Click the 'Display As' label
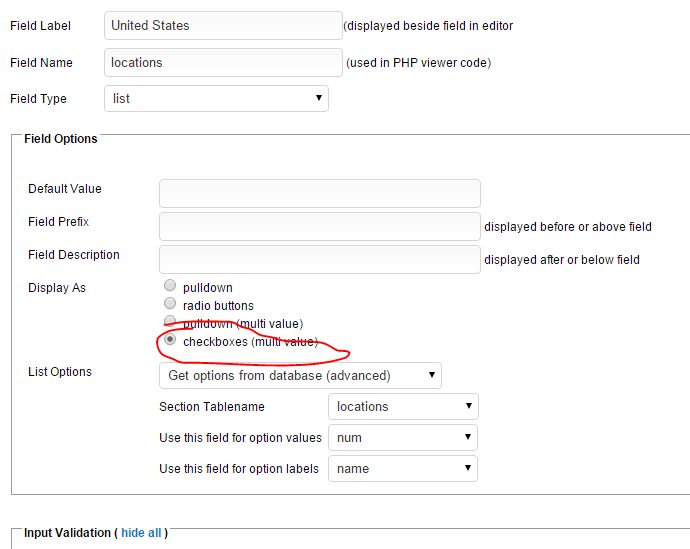 57,288
